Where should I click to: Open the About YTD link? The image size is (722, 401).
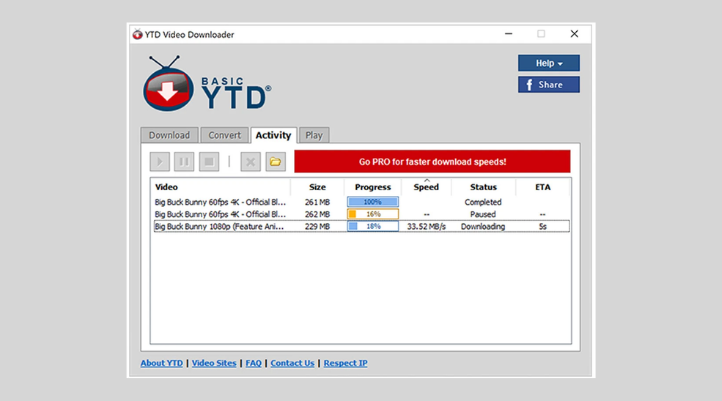click(x=162, y=363)
